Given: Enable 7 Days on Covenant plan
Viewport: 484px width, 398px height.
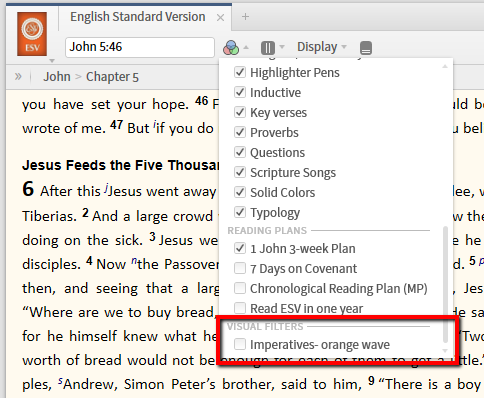Looking at the screenshot, I should coord(240,268).
